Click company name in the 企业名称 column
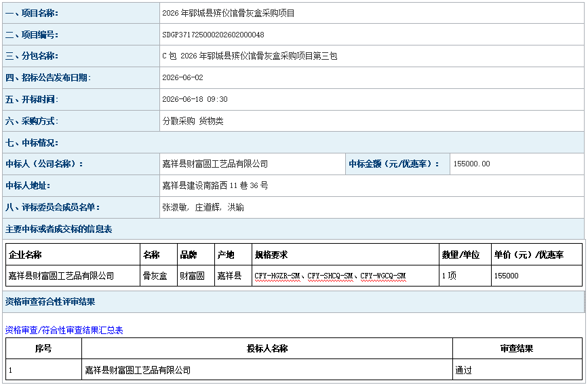Screen dimensions: 588x387 (61, 276)
